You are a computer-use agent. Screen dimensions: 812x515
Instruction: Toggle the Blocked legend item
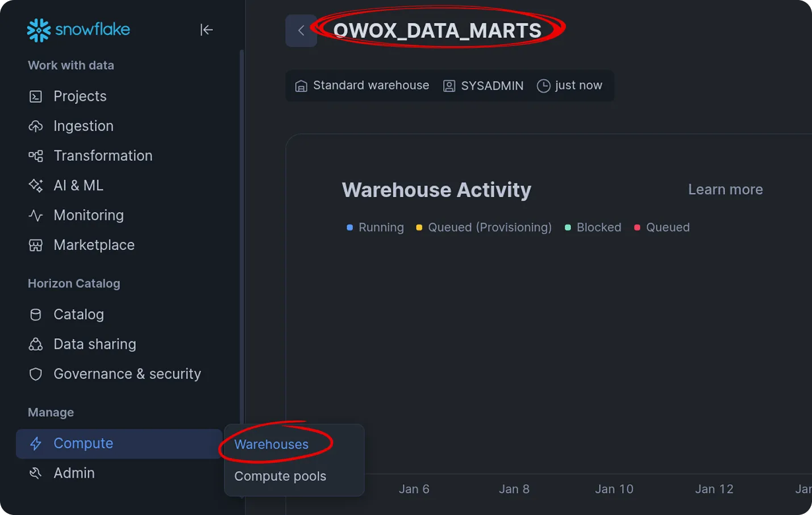pos(593,227)
